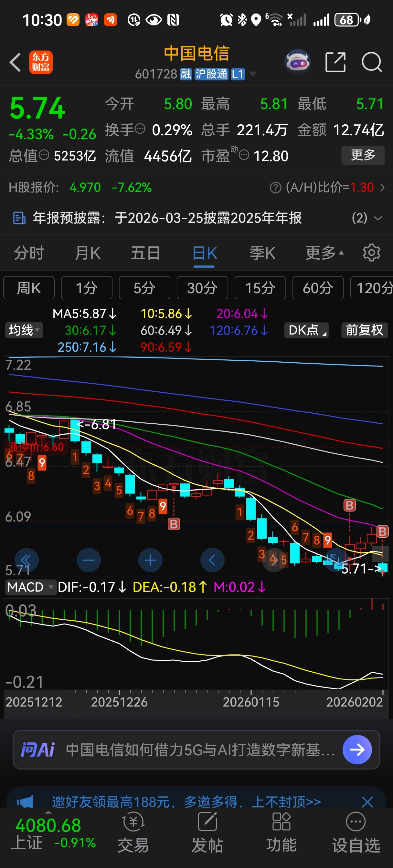The image size is (393, 868).
Task: Tap the promo megaphone icon
Action: coord(25,801)
